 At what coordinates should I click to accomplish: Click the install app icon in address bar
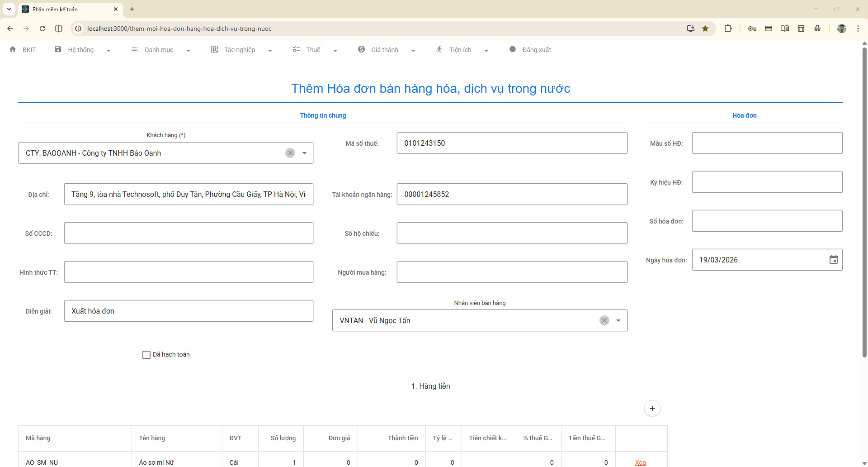(690, 28)
